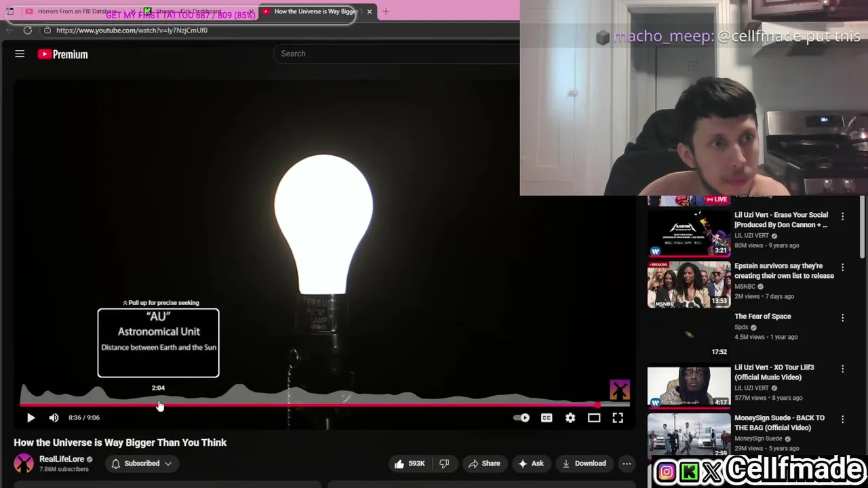Dislike the video

click(444, 464)
